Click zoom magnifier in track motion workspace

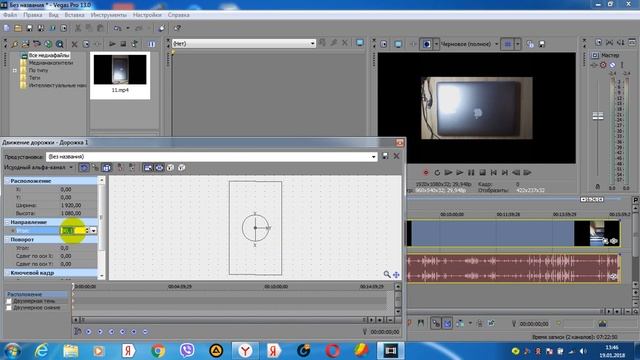click(387, 274)
